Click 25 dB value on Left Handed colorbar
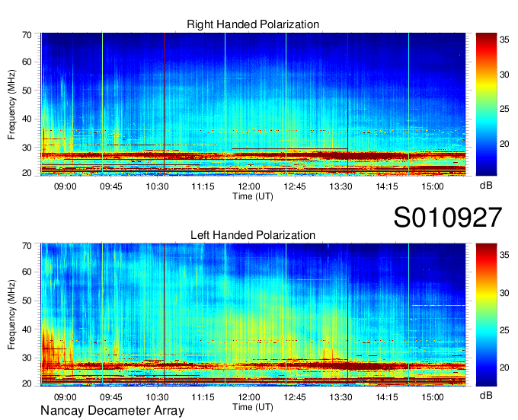 pyautogui.click(x=504, y=330)
